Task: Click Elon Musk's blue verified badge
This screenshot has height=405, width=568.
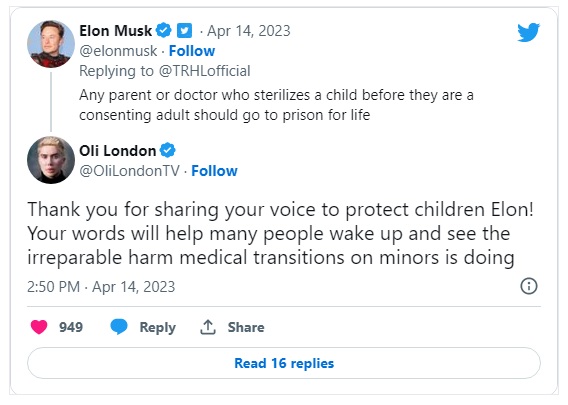Action: click(163, 30)
